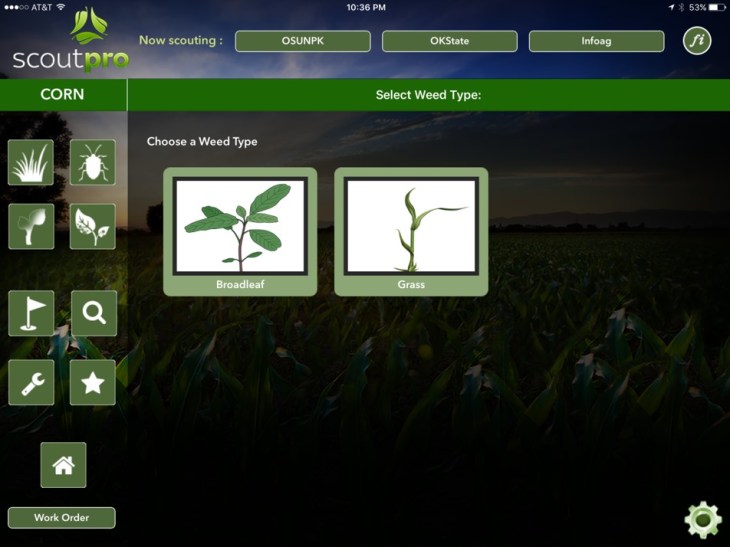Choose the Grass weed type thumbnail

411,232
